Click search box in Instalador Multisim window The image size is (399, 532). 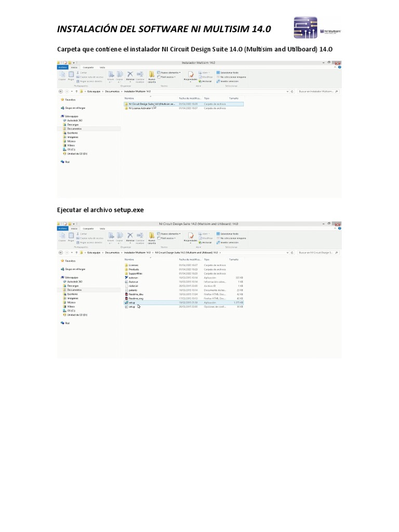pos(318,91)
